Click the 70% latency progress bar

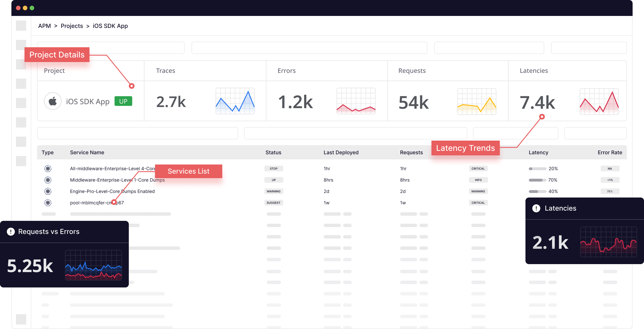(x=537, y=180)
